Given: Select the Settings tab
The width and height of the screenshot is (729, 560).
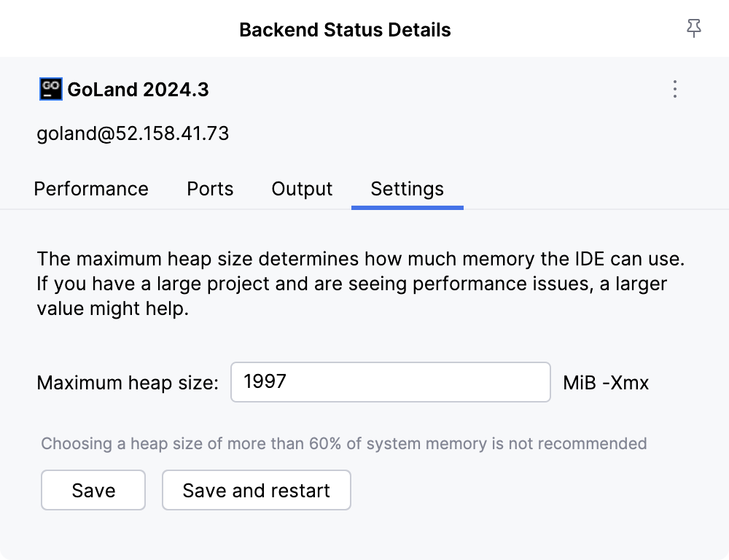Looking at the screenshot, I should pyautogui.click(x=407, y=189).
